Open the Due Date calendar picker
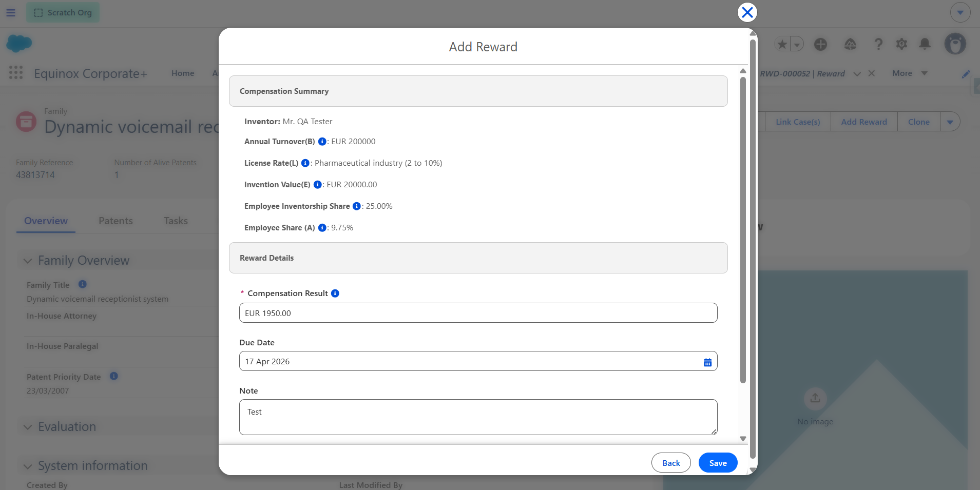This screenshot has height=490, width=980. [707, 362]
